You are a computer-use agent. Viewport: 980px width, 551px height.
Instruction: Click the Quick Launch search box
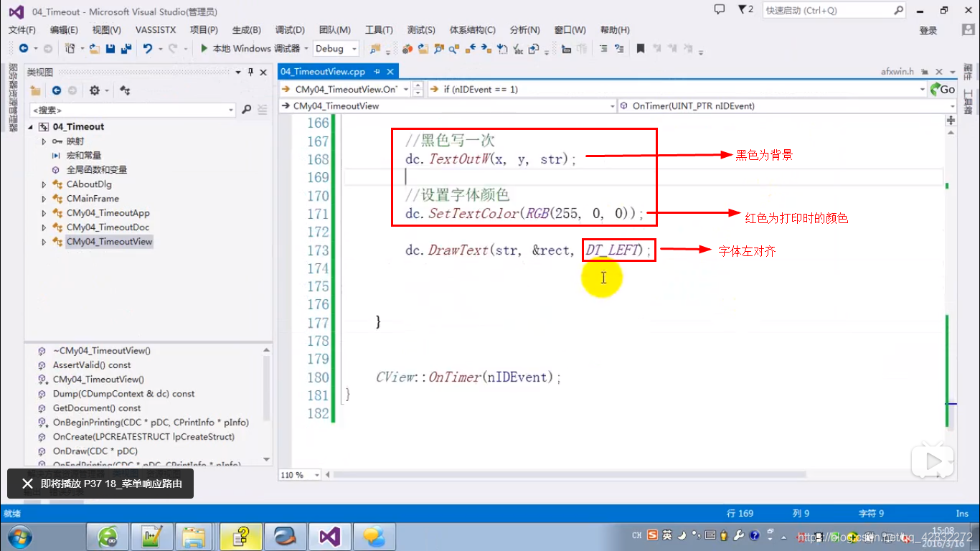tap(834, 10)
